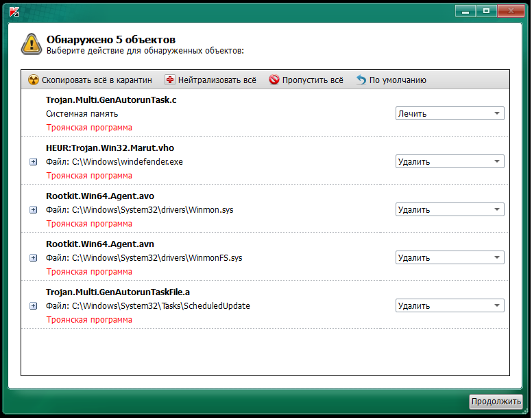This screenshot has height=418, width=532.
Task: Expand the WinmonFS.sys file entry
Action: (x=34, y=258)
